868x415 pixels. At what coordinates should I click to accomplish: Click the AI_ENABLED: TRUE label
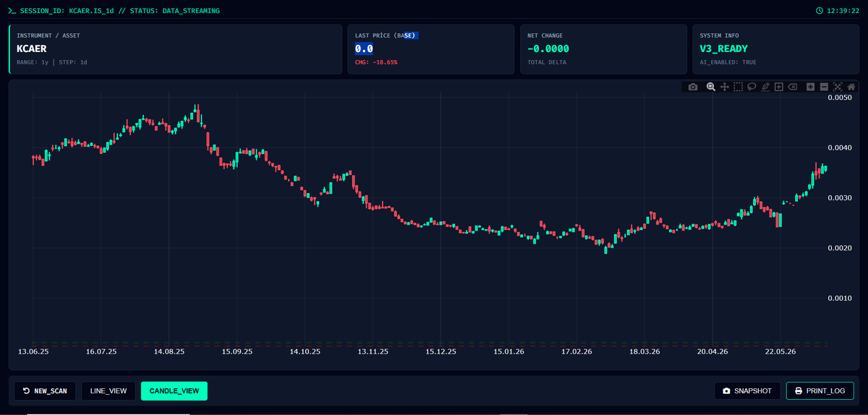click(728, 62)
